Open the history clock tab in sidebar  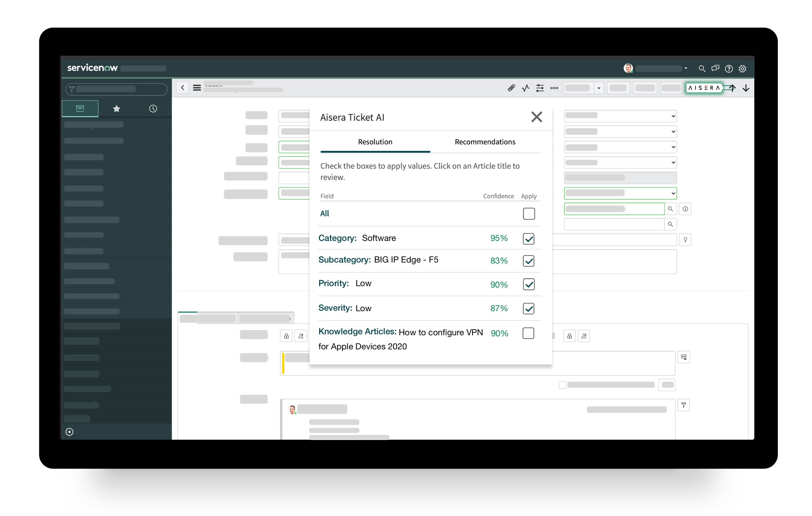(x=153, y=109)
